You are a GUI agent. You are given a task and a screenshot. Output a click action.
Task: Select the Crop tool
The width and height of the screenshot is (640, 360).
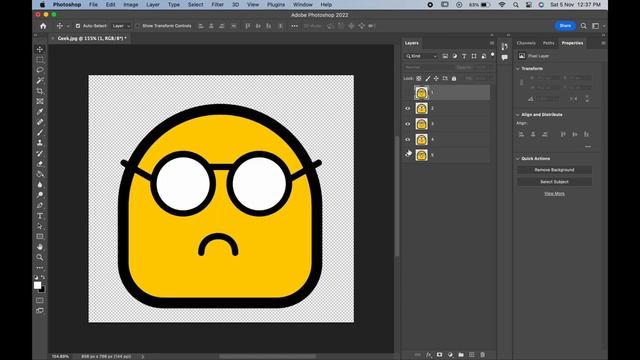point(40,91)
